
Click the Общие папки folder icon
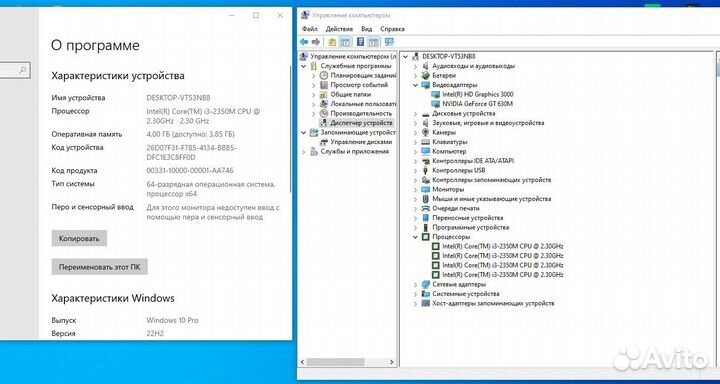click(324, 94)
